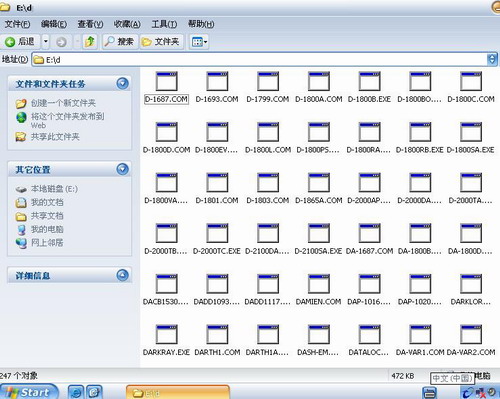Viewport: 500px width, 399px height.
Task: Collapse the 其它位置 panel
Action: coord(122,169)
